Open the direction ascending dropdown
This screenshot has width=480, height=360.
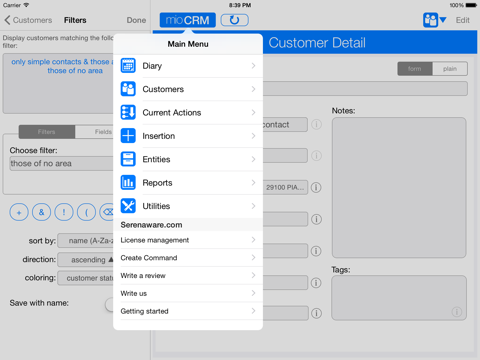point(86,259)
